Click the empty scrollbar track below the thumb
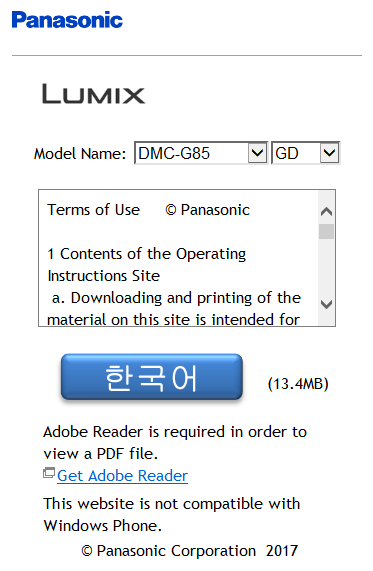This screenshot has height=571, width=373. pyautogui.click(x=326, y=268)
